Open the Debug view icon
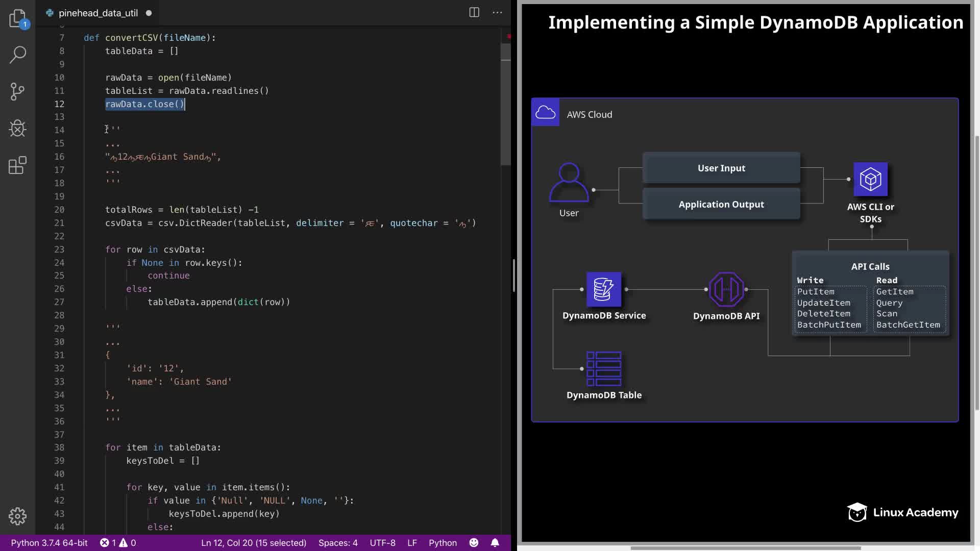Screen dimensions: 980x551 18,128
